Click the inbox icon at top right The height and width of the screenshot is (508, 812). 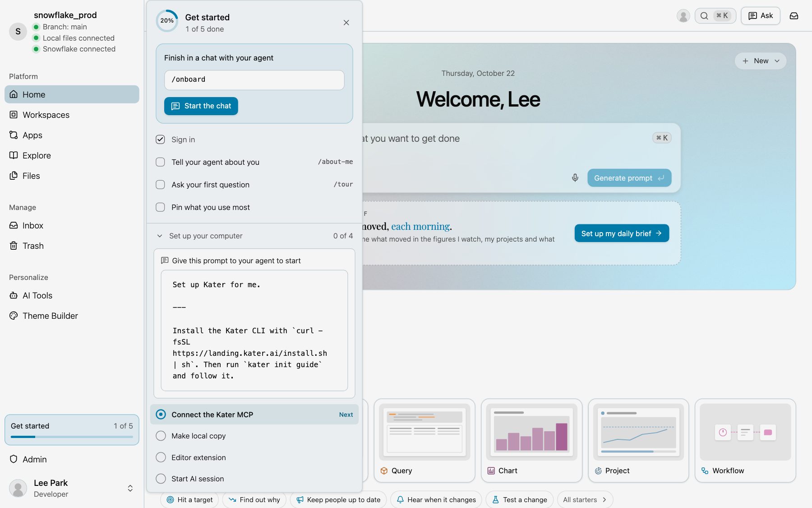(794, 16)
